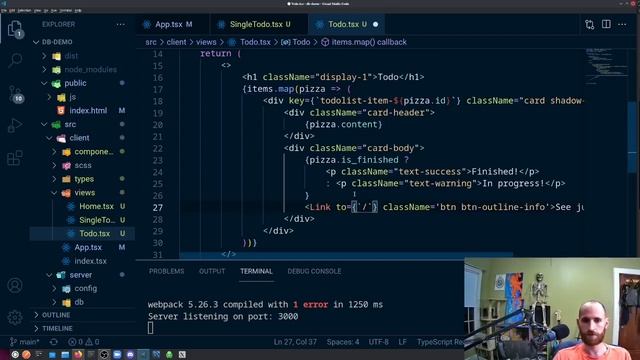Select the Todo.tsx editor tab
The height and width of the screenshot is (360, 640).
(347, 24)
